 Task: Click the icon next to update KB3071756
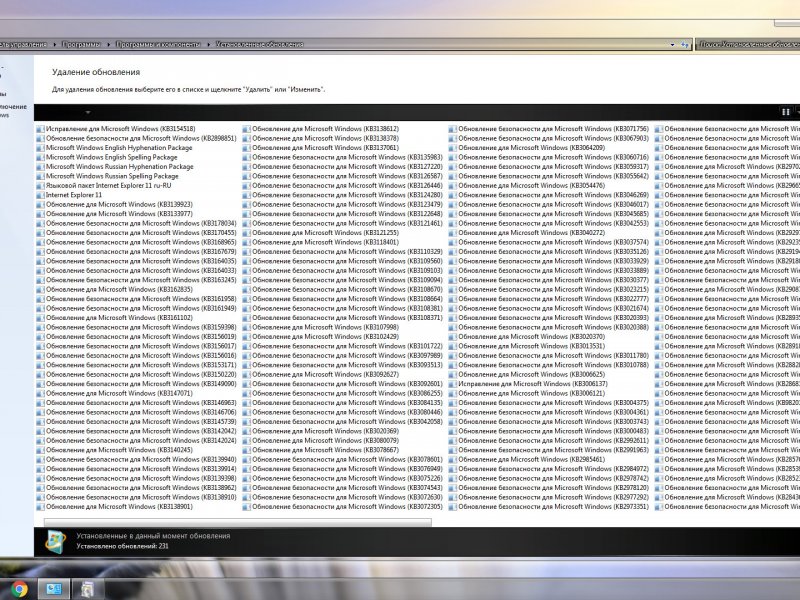point(453,129)
